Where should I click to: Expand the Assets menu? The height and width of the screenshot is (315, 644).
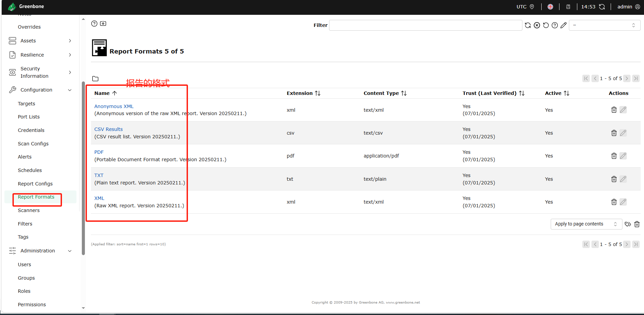pyautogui.click(x=40, y=41)
